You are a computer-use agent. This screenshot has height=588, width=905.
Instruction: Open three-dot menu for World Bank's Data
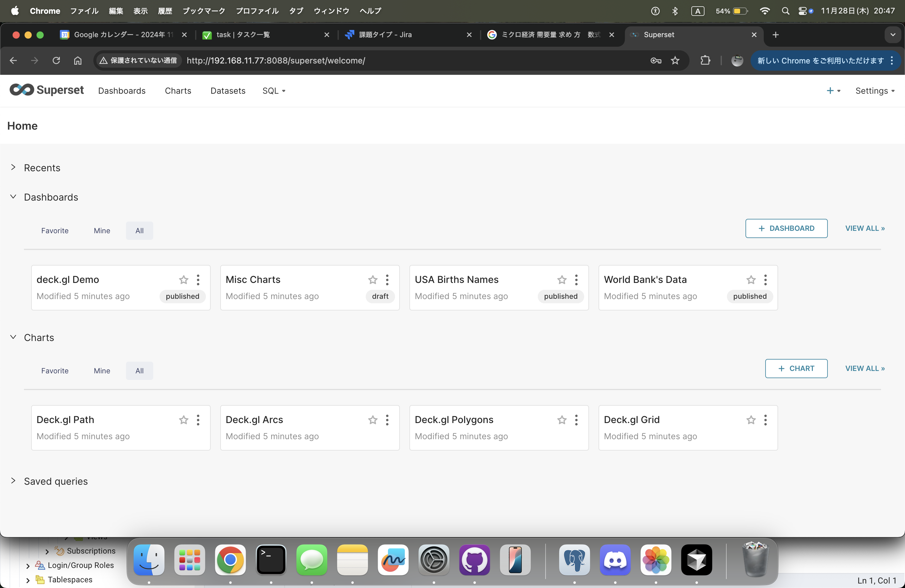coord(765,280)
